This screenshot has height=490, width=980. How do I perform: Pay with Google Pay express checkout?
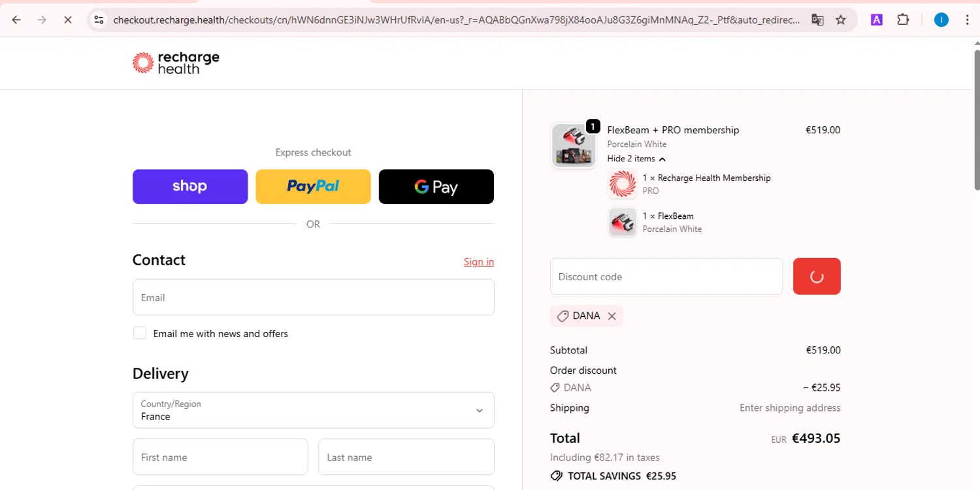436,187
